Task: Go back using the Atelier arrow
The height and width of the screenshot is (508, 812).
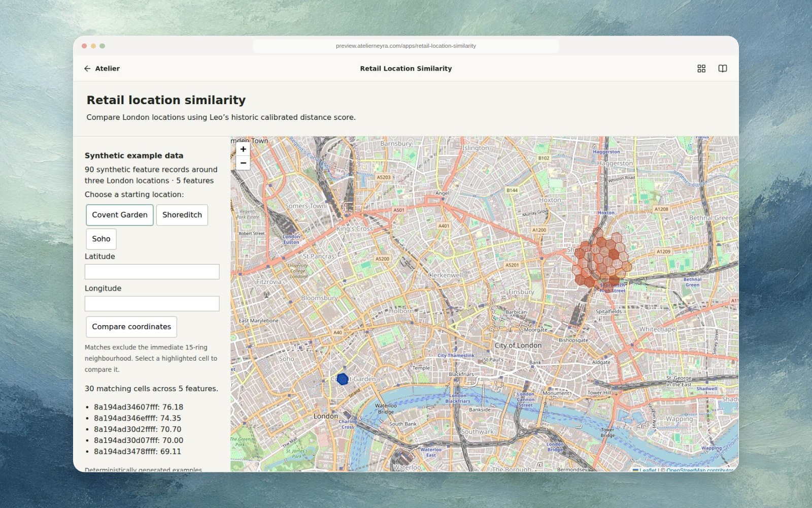Action: [x=87, y=69]
